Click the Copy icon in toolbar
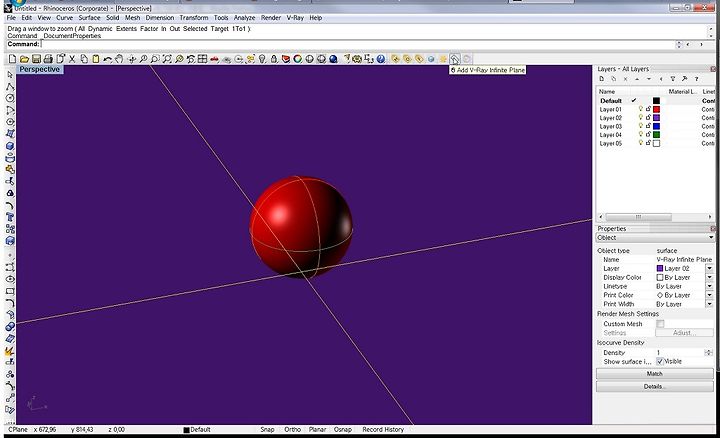Image resolution: width=720 pixels, height=438 pixels. (x=84, y=59)
